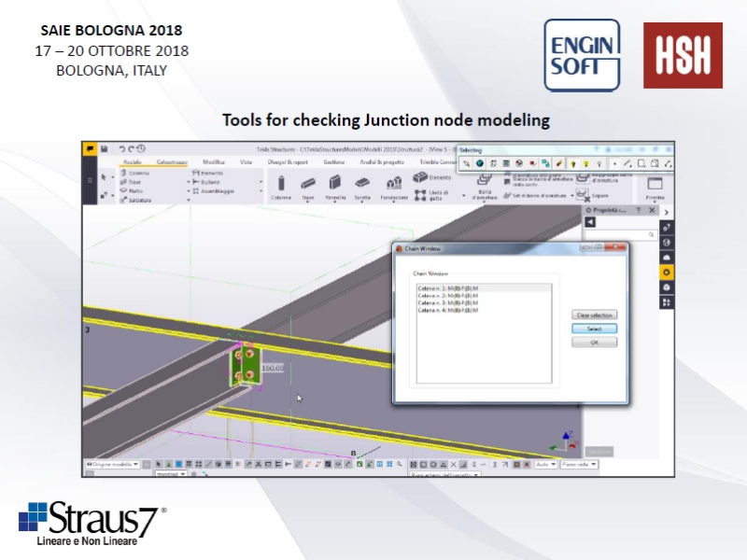Select Catena n. 3 list entry

[448, 301]
